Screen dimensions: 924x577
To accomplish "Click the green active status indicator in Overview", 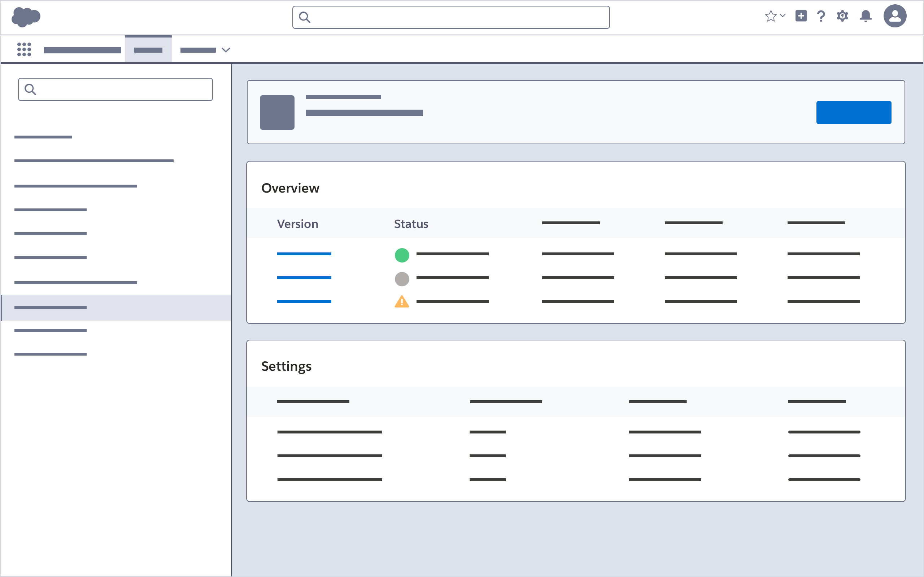I will click(402, 255).
